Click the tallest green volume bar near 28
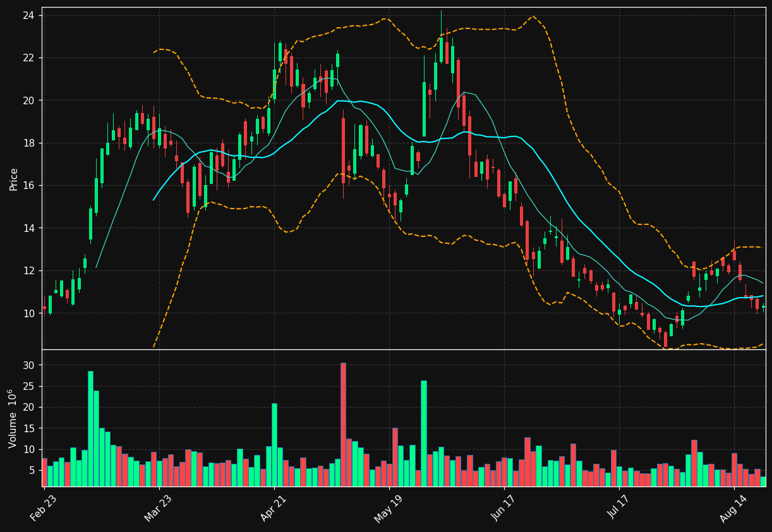This screenshot has height=532, width=772. click(x=90, y=428)
